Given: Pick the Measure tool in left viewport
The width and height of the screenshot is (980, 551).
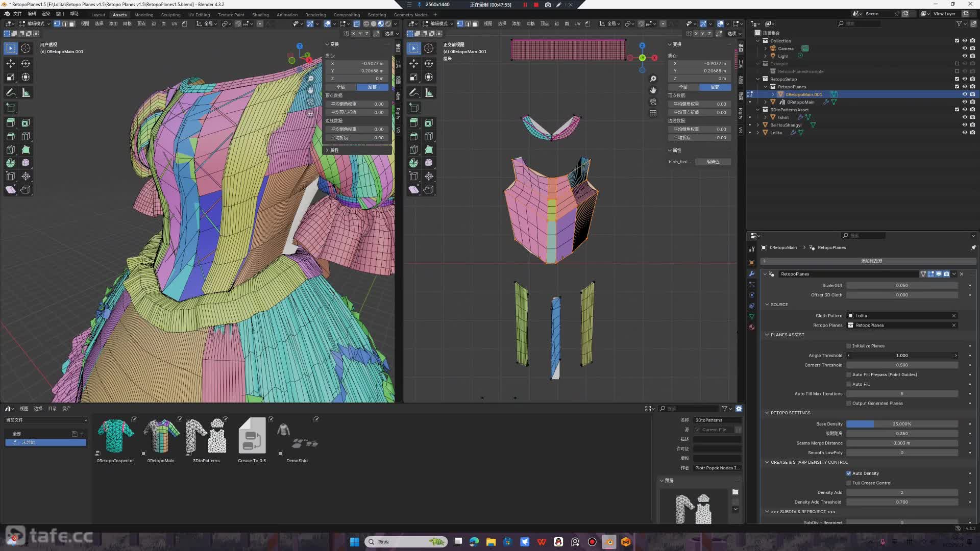Looking at the screenshot, I should pos(26,92).
